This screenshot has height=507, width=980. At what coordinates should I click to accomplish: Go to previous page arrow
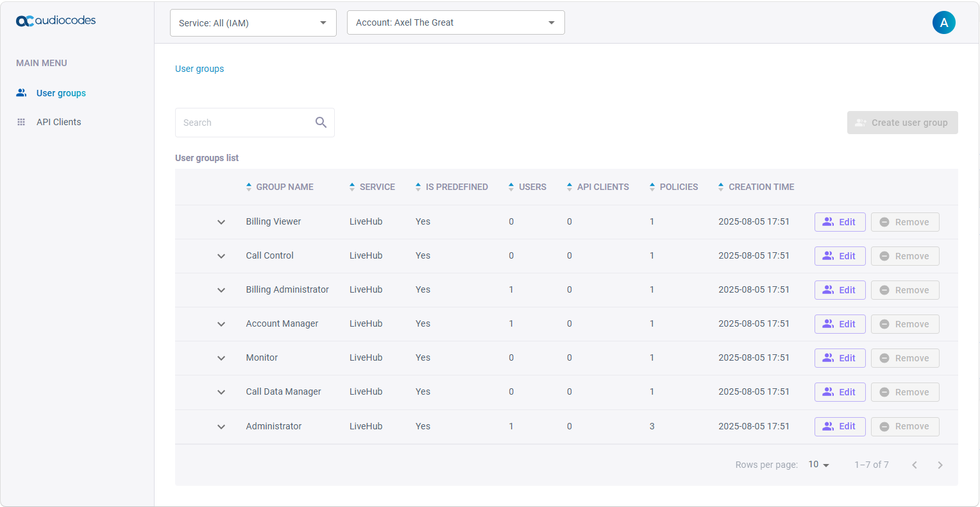(915, 465)
